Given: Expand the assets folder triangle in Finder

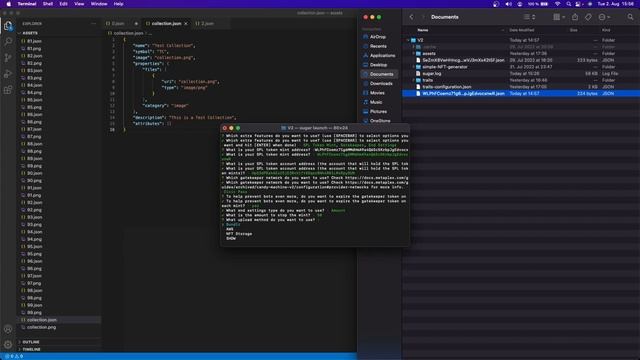Looking at the screenshot, I should 413,53.
